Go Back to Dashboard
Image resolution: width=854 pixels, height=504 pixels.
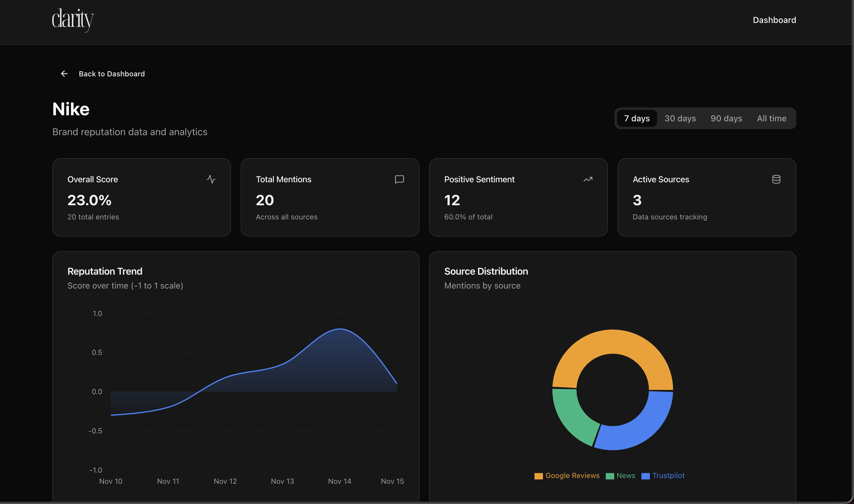click(x=111, y=74)
